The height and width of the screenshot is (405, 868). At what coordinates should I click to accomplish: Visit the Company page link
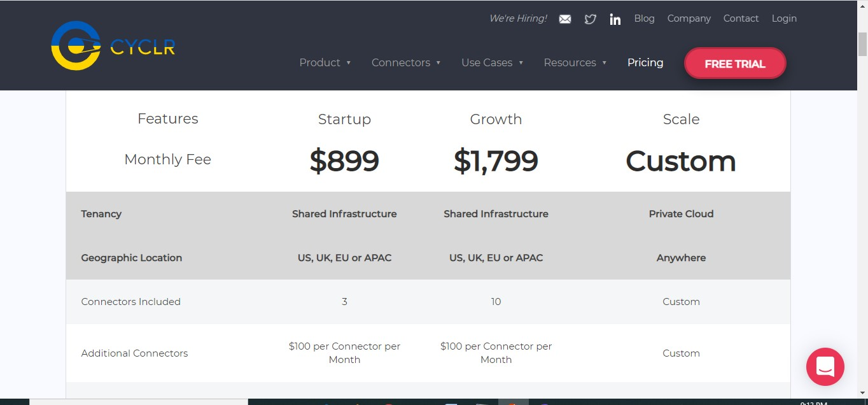point(689,18)
